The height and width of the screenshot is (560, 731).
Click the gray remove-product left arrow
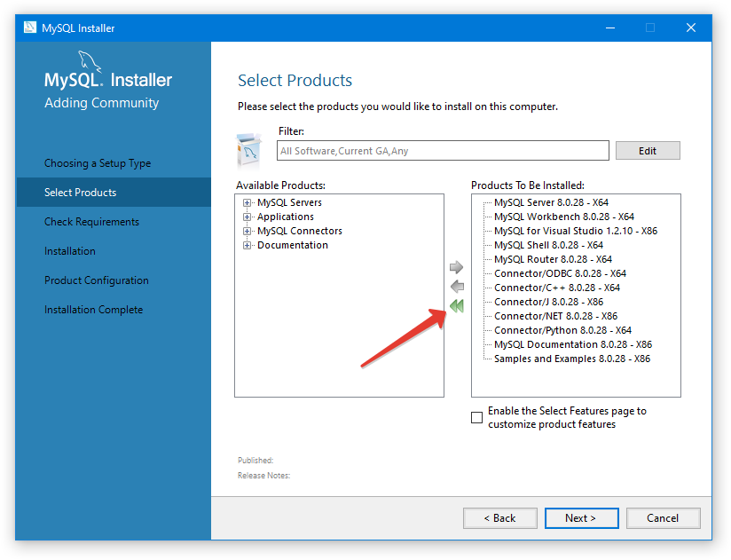[x=457, y=287]
